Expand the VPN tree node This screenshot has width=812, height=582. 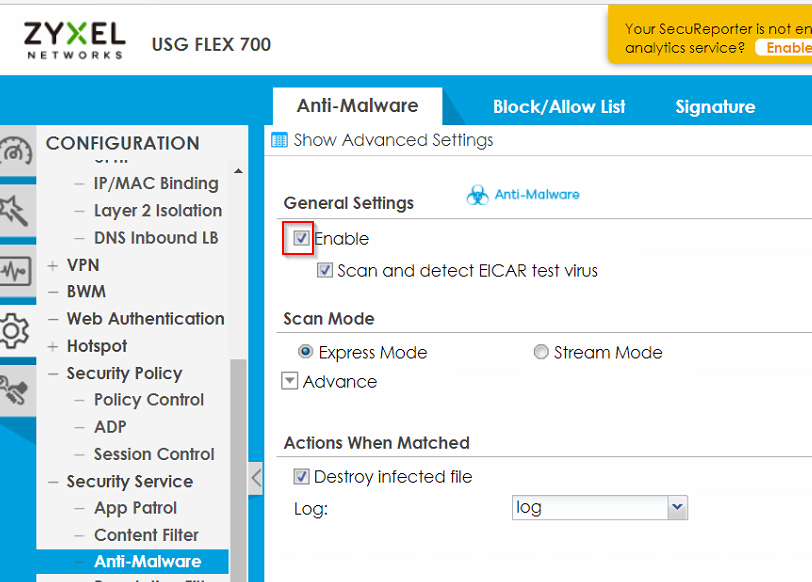pos(53,266)
